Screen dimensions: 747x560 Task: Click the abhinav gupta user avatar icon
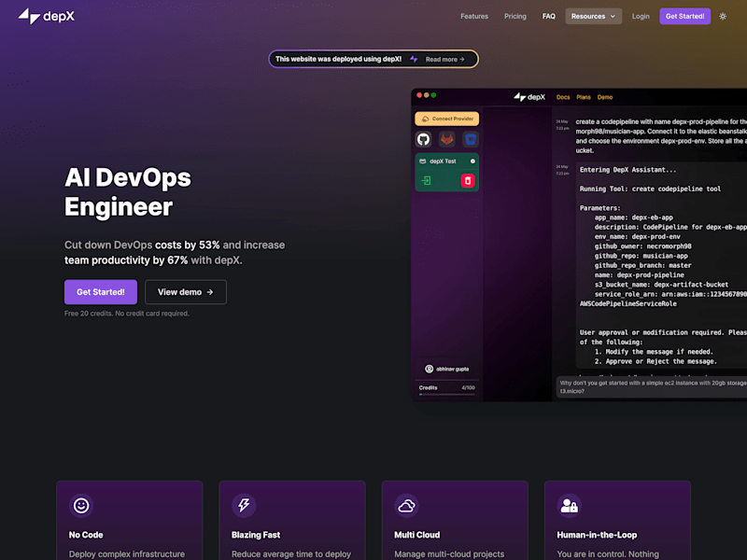click(429, 369)
